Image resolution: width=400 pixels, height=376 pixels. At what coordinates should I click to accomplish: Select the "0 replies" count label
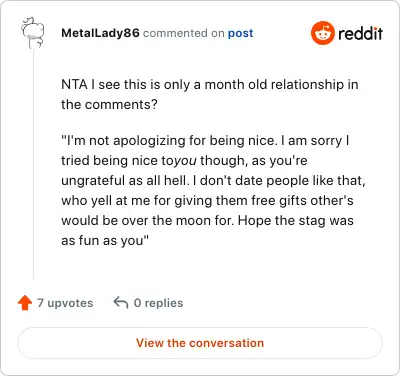coord(158,303)
